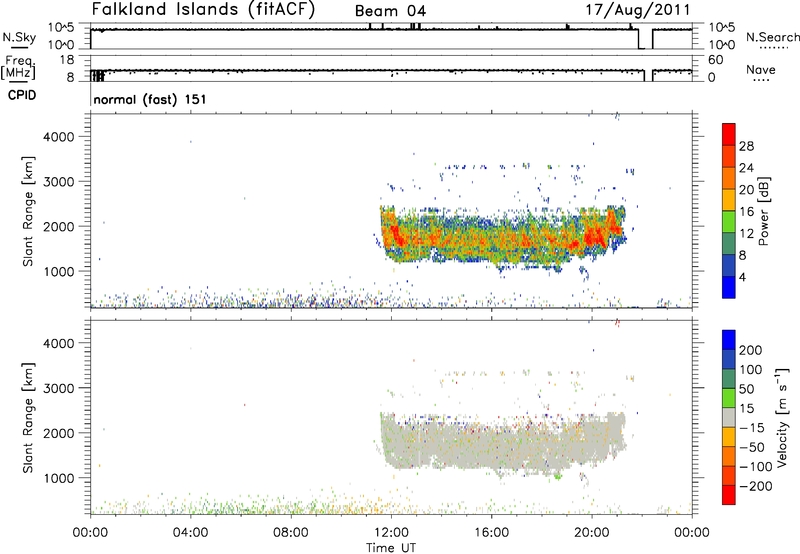Click the data gap in the N.Sky trace
Viewport: 800px width, 554px height.
tap(645, 39)
